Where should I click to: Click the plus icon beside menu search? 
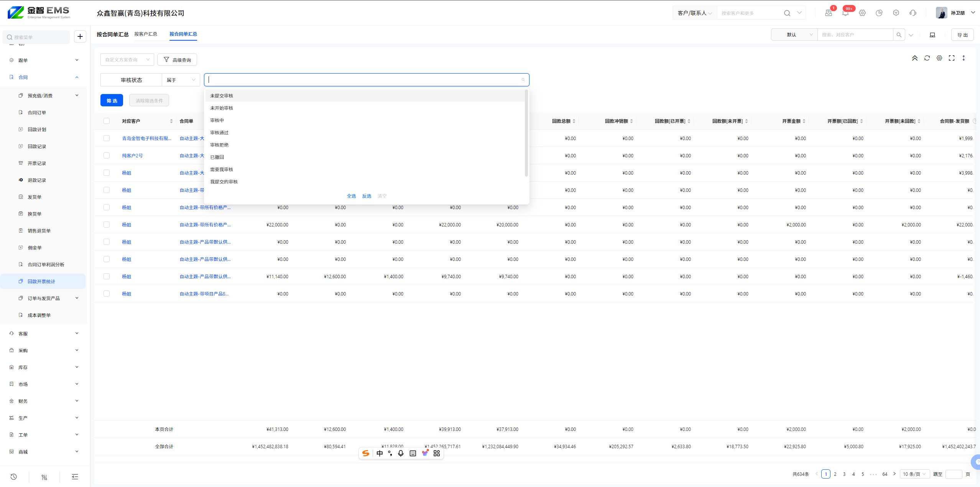click(80, 36)
